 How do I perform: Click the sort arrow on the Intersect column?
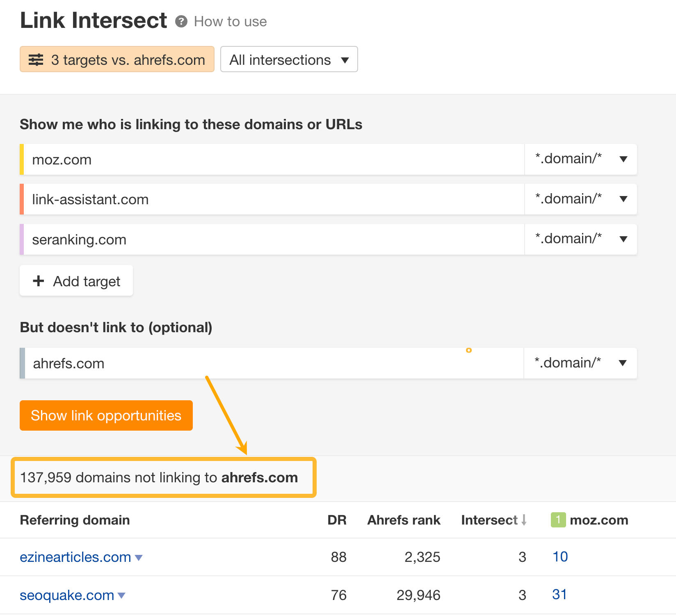click(525, 520)
